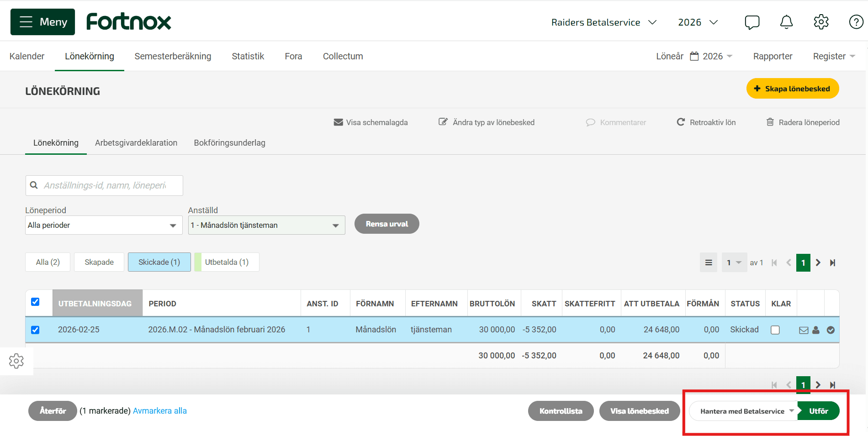
Task: Go to next page in upper pagination
Action: pos(818,263)
